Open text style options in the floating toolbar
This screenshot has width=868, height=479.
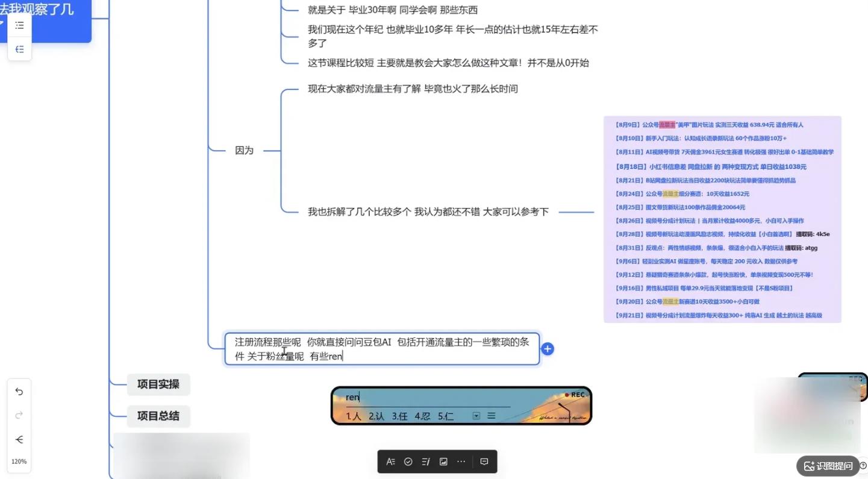tap(391, 462)
